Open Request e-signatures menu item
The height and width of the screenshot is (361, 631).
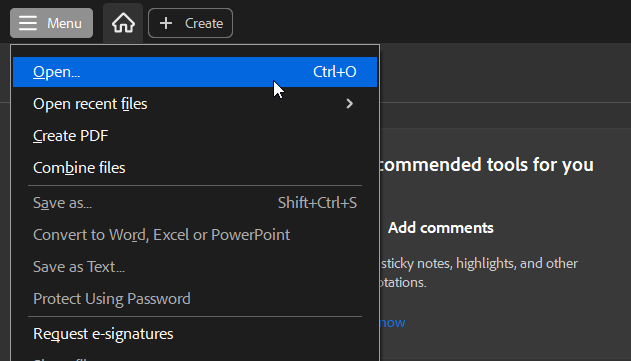coord(195,334)
